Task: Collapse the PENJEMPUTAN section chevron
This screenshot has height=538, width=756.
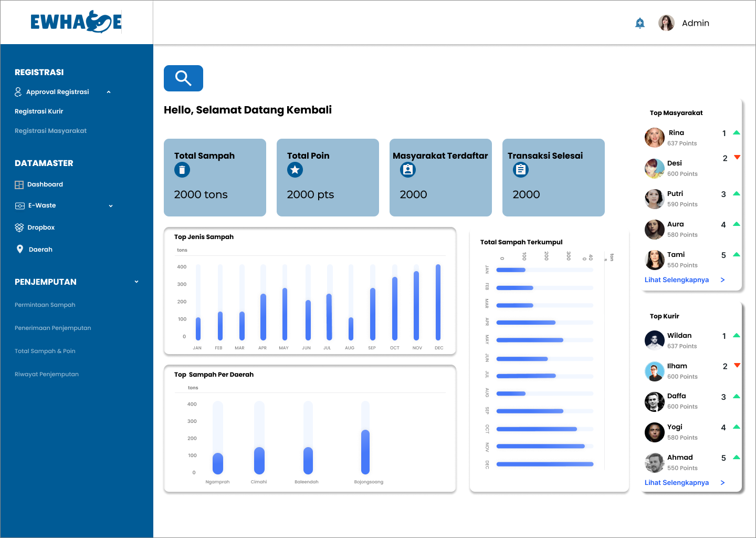Action: tap(136, 282)
